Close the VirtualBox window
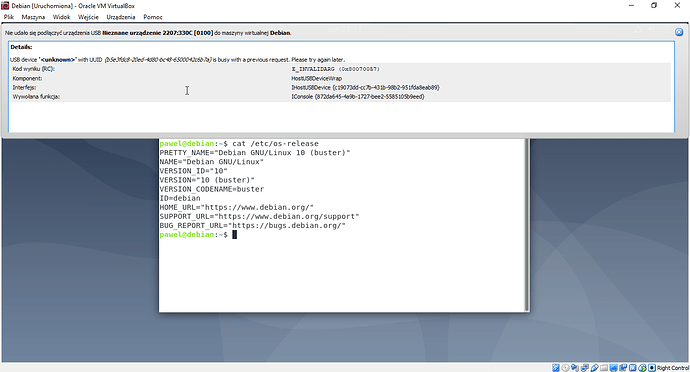This screenshot has width=690, height=372. coord(677,6)
